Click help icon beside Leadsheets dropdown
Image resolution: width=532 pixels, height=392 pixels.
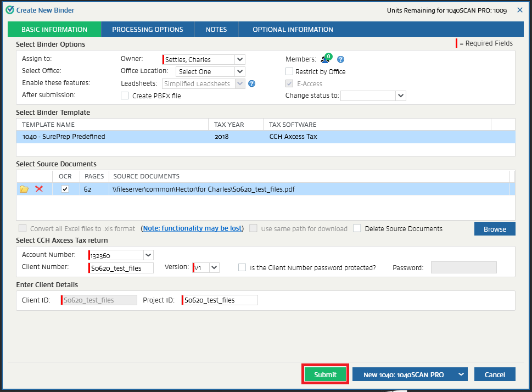click(x=252, y=84)
